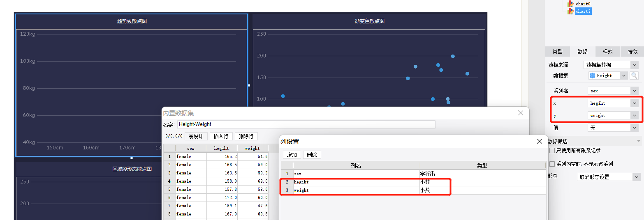Click the 插入行 button
Image resolution: width=644 pixels, height=220 pixels.
[x=221, y=136]
